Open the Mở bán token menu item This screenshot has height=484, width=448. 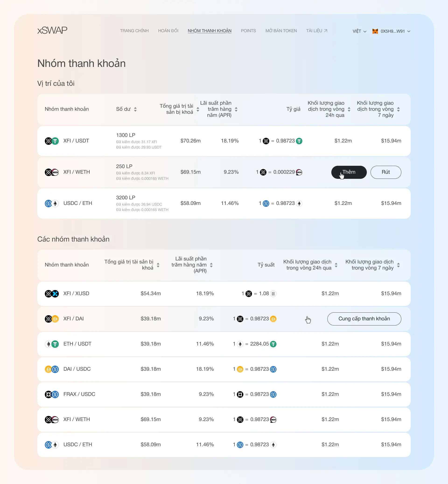click(x=281, y=31)
